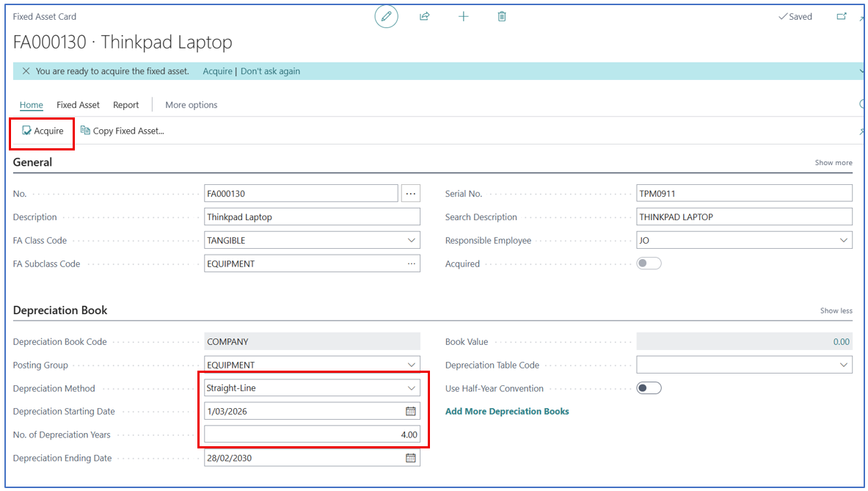Screen dimensions: 868x491
Task: Switch to the Fixed Asset tab
Action: click(78, 105)
